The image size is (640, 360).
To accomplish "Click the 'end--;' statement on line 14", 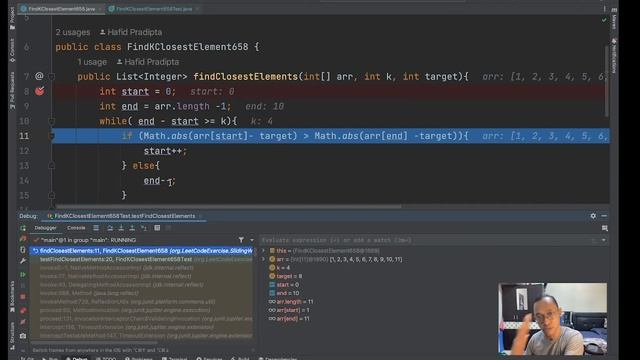I will click(159, 181).
